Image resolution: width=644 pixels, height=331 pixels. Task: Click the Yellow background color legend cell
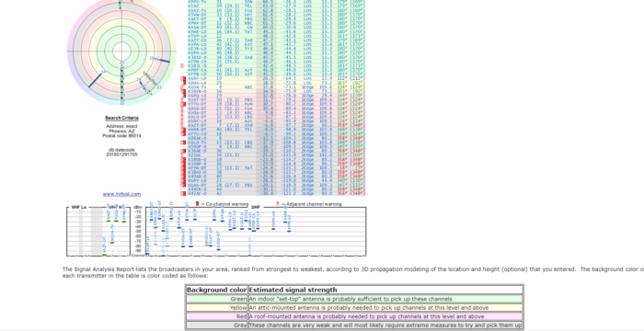(217, 308)
